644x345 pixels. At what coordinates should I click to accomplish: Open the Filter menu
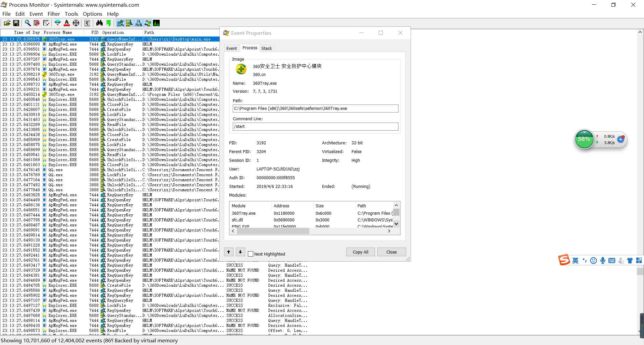pyautogui.click(x=54, y=14)
